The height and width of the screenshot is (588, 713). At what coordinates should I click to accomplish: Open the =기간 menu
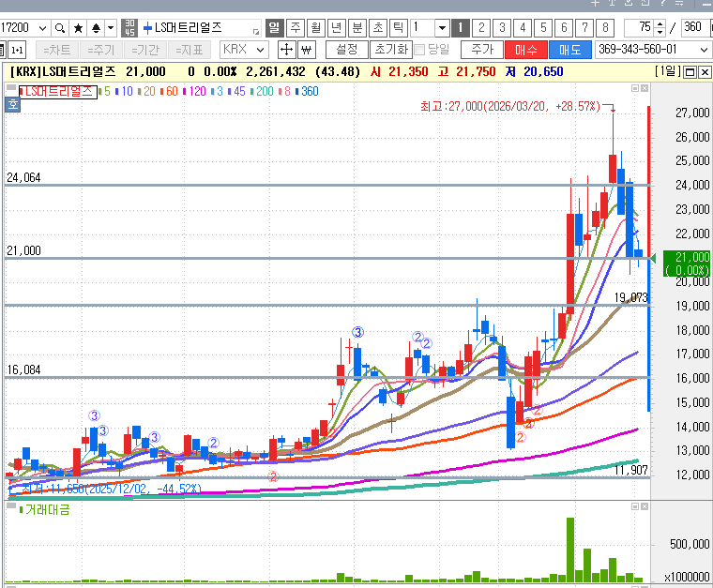click(x=145, y=50)
